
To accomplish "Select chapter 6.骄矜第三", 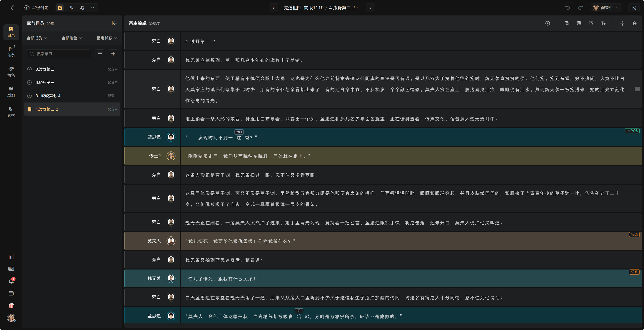I will click(72, 82).
